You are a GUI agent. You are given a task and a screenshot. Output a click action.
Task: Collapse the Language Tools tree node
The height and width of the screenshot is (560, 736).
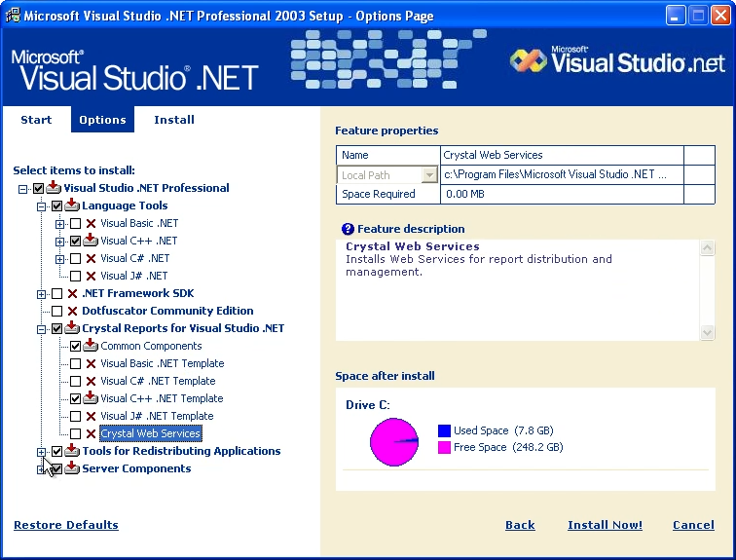[41, 205]
